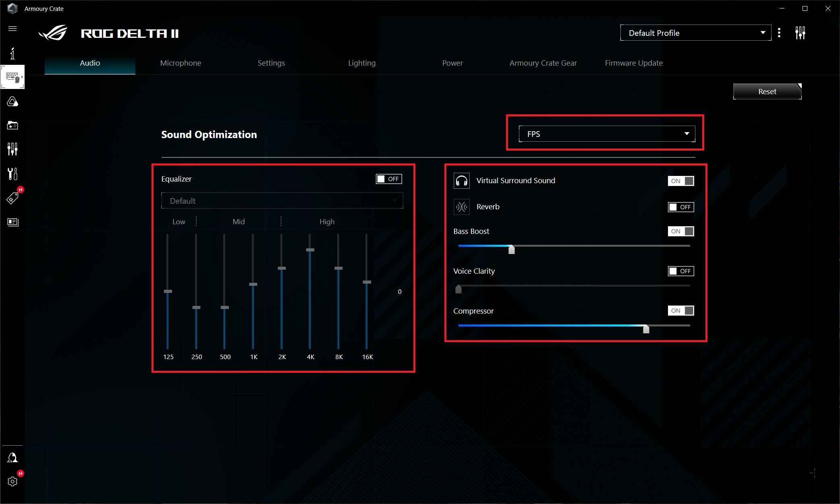Toggle the Equalizer switch on
Screen dimensions: 840x504
coord(389,179)
